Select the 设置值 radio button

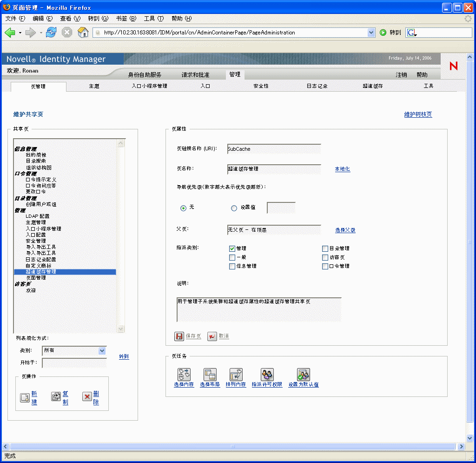(x=234, y=208)
